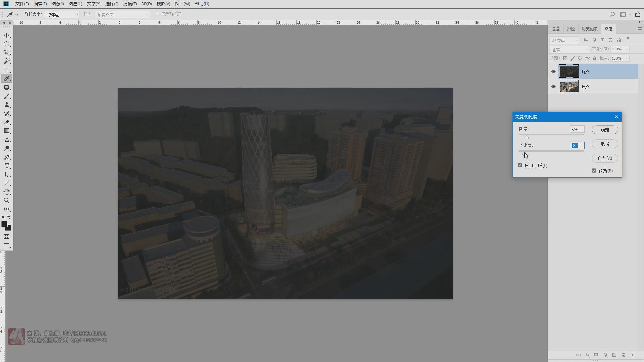Collapse the right panels double-arrow

[x=640, y=22]
